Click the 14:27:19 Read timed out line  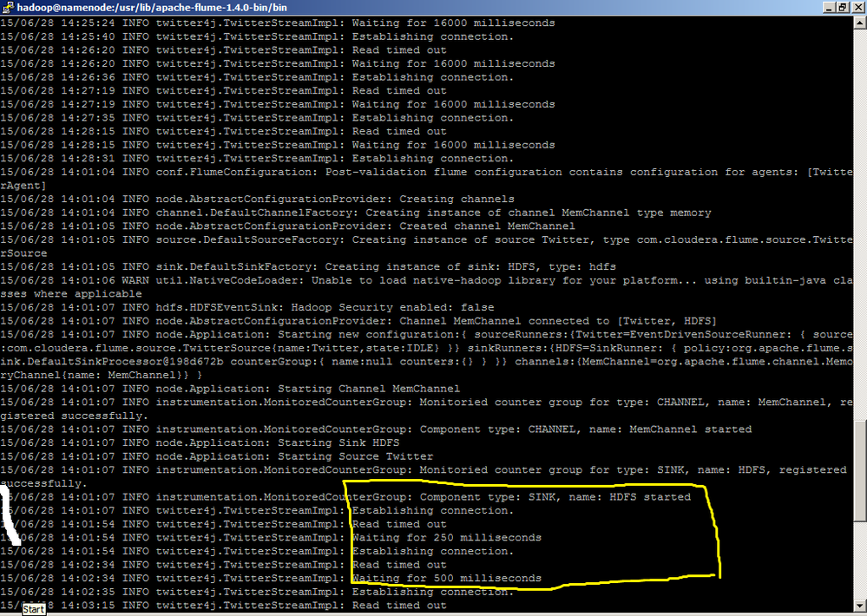point(223,91)
